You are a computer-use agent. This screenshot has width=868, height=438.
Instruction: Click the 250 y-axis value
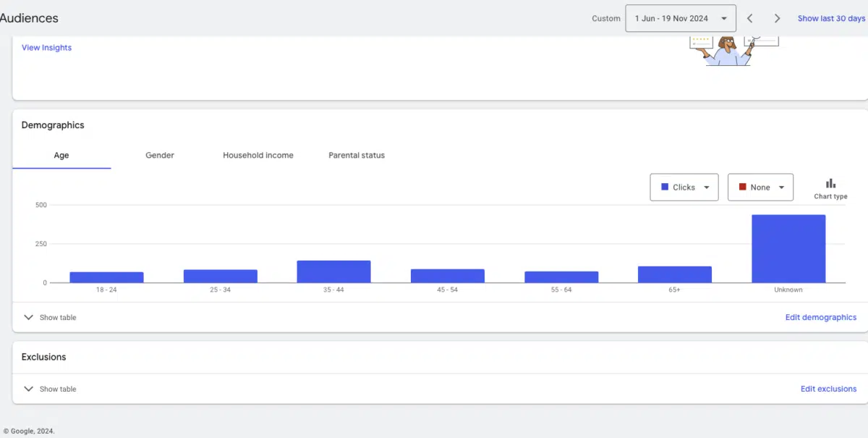coord(41,244)
